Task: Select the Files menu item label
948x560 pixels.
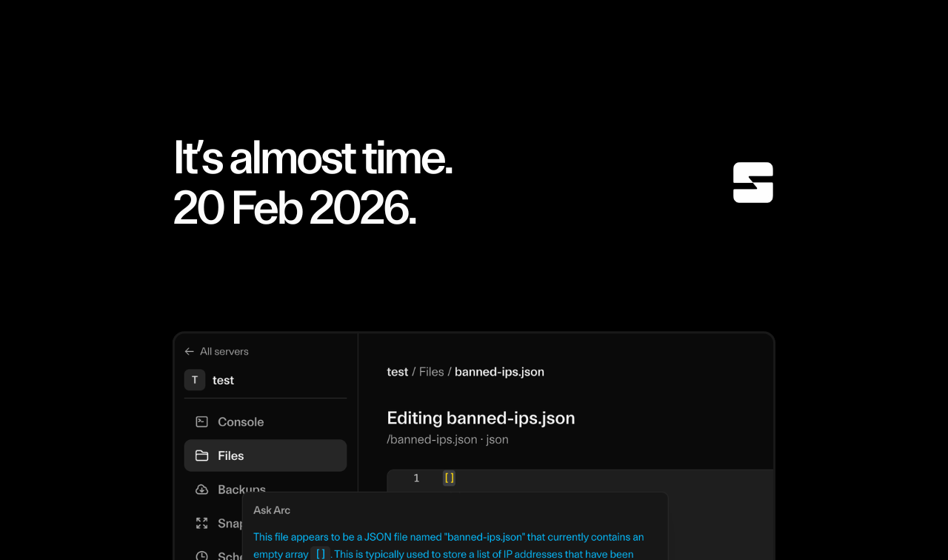Action: point(231,456)
